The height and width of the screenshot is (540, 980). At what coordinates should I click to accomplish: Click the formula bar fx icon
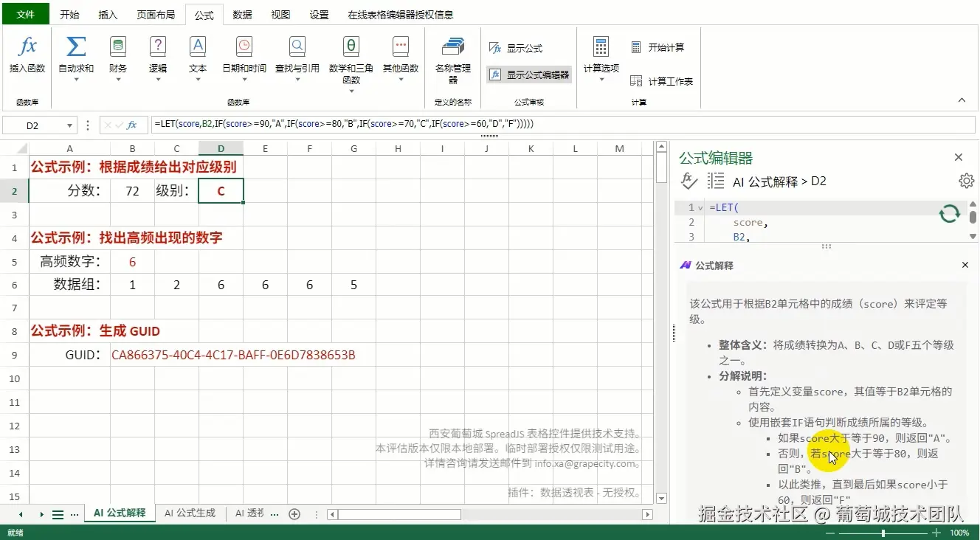point(132,125)
